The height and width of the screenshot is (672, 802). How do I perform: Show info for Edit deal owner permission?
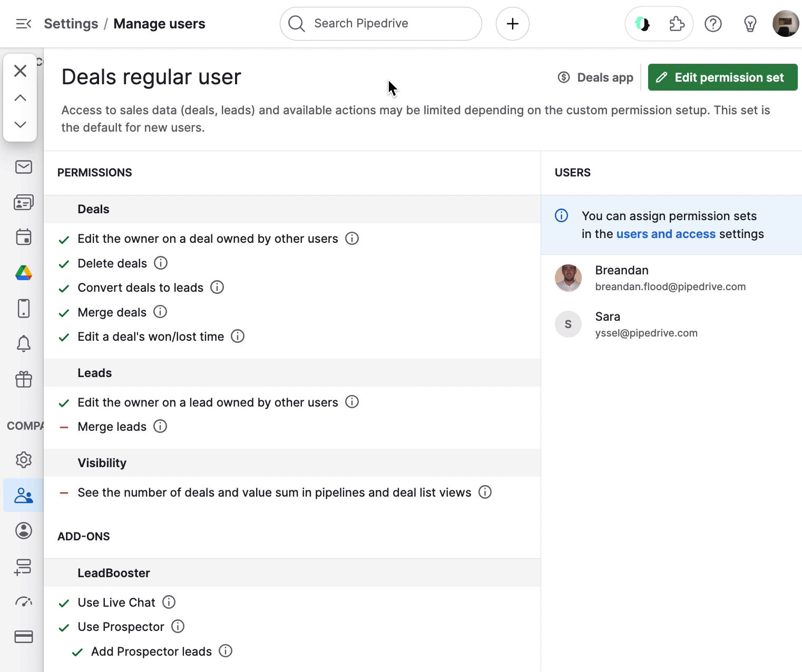(352, 239)
